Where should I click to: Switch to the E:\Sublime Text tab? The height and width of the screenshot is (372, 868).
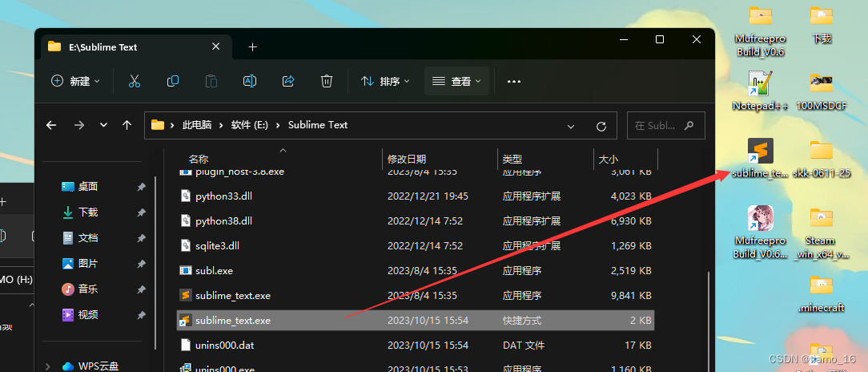coord(137,47)
